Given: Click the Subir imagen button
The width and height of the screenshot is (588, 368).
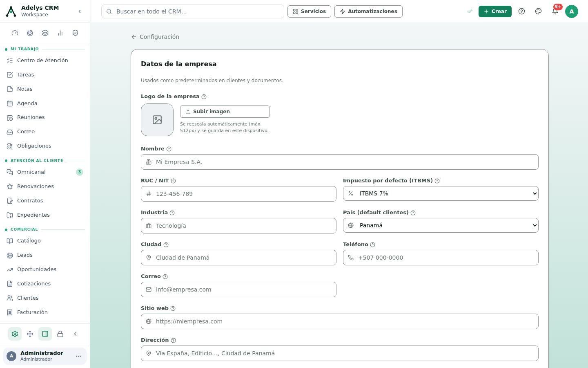Looking at the screenshot, I should point(225,112).
